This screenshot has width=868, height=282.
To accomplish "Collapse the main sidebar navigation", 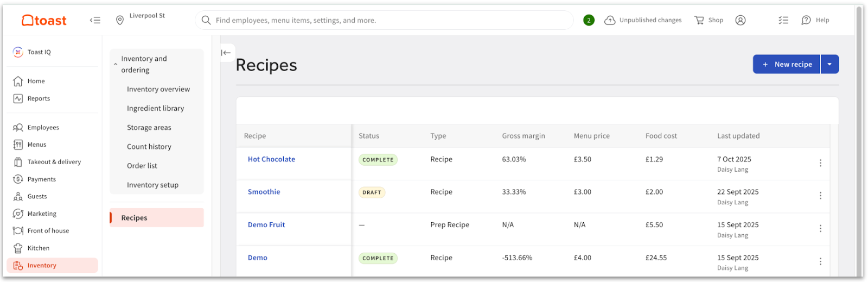I will (x=95, y=20).
